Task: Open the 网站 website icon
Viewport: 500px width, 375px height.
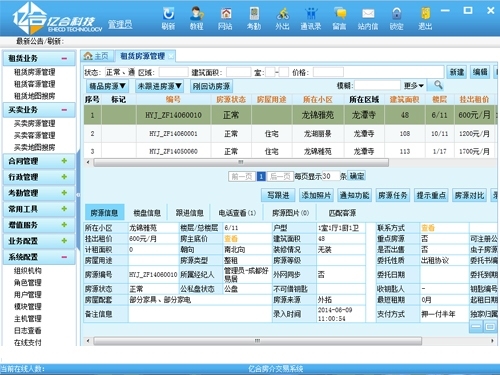Action: (x=226, y=14)
